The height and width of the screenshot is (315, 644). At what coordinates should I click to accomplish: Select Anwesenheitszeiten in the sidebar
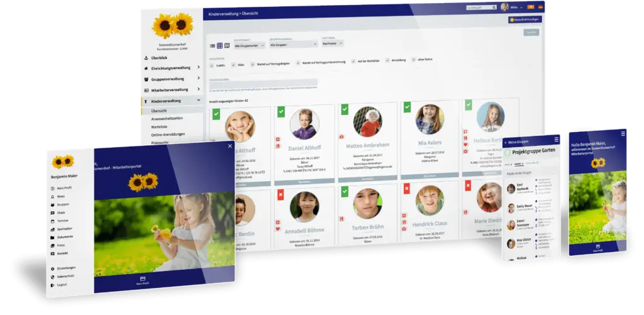pos(168,119)
